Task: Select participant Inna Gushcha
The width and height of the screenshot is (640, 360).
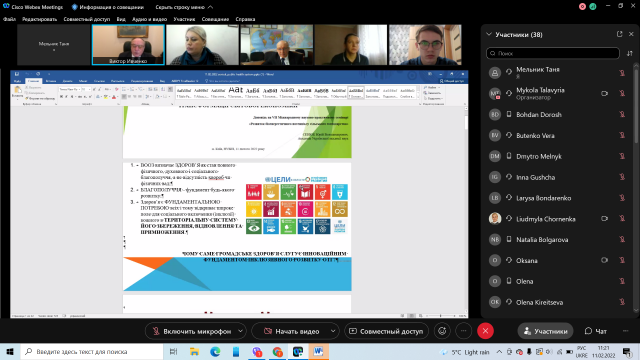Action: click(x=558, y=177)
